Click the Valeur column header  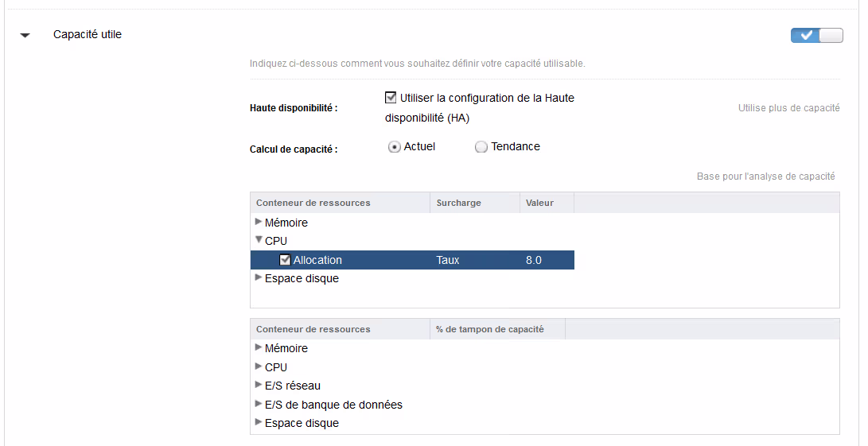539,203
